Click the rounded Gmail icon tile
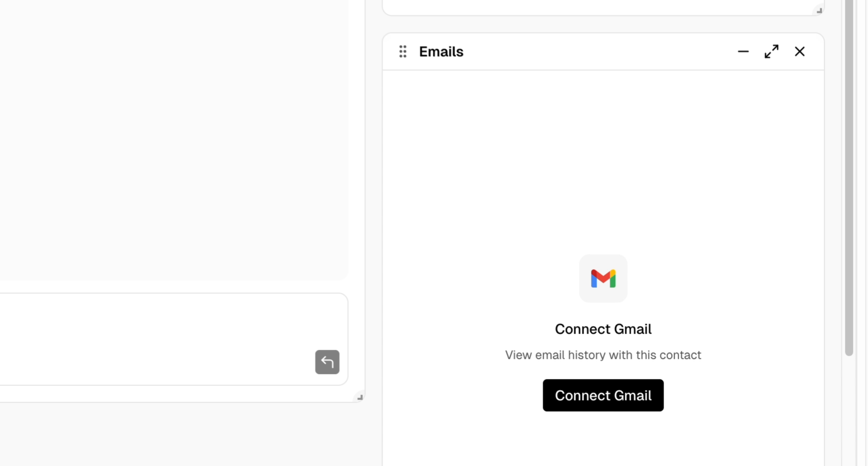Image resolution: width=868 pixels, height=466 pixels. pos(603,279)
